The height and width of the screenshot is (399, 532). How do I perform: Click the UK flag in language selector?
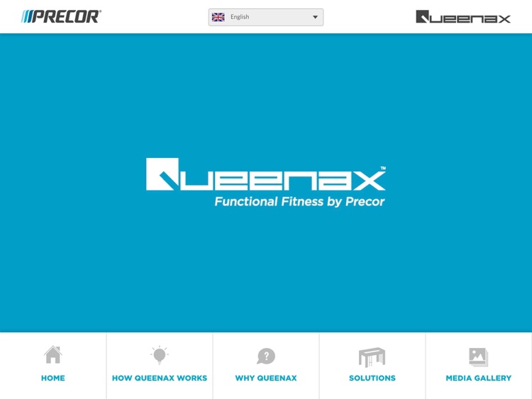pyautogui.click(x=218, y=17)
